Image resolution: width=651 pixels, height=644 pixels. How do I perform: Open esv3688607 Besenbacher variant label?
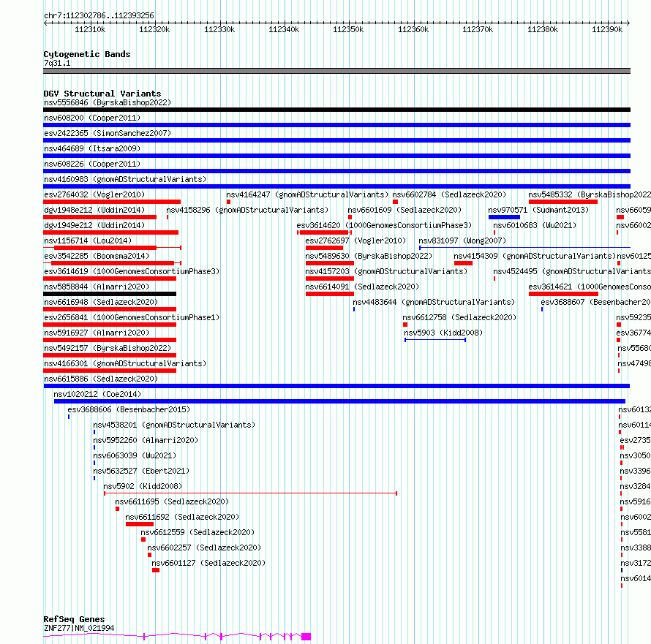pyautogui.click(x=595, y=302)
